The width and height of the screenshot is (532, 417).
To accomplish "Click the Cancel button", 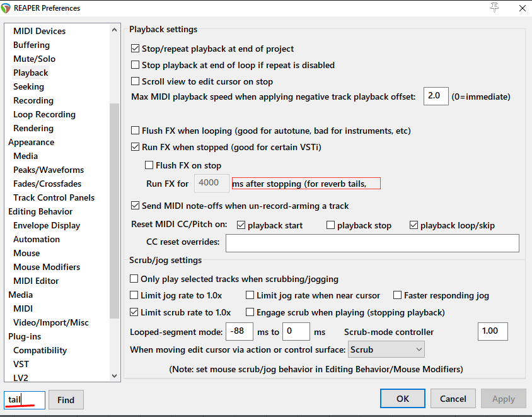I will pyautogui.click(x=453, y=399).
